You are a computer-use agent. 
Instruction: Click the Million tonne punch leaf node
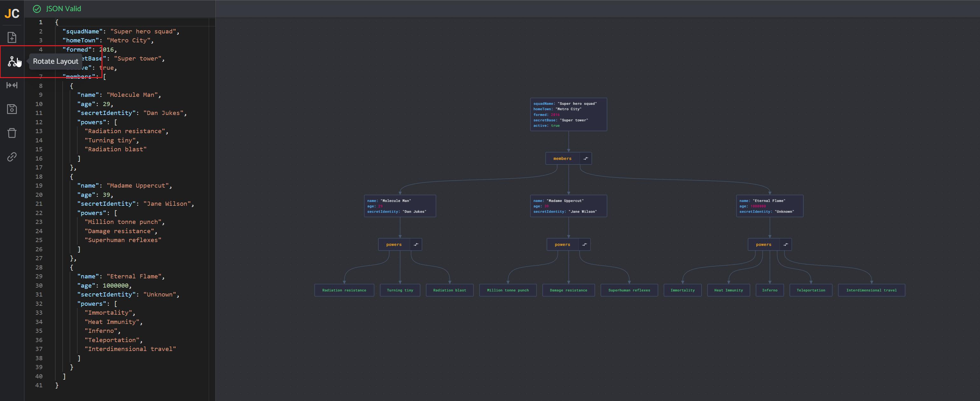[507, 290]
